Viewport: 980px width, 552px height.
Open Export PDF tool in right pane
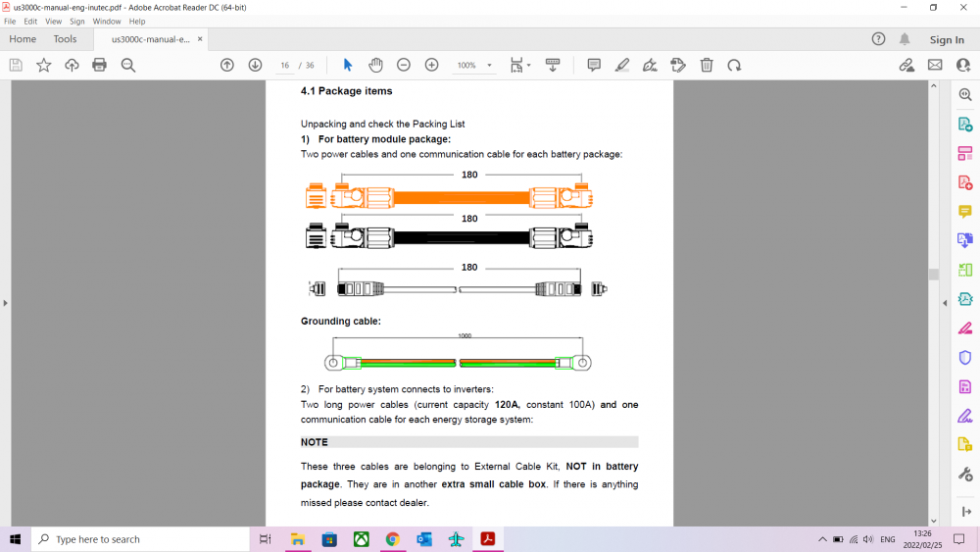tap(965, 125)
